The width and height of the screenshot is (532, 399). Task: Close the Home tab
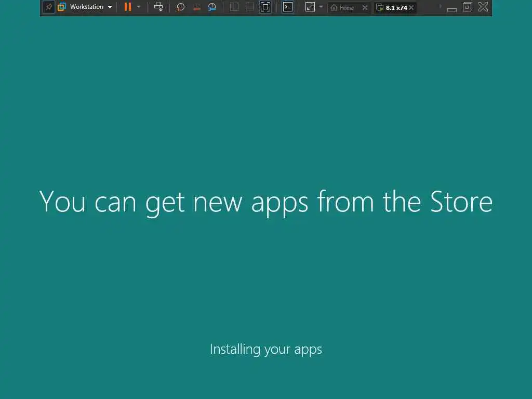365,7
